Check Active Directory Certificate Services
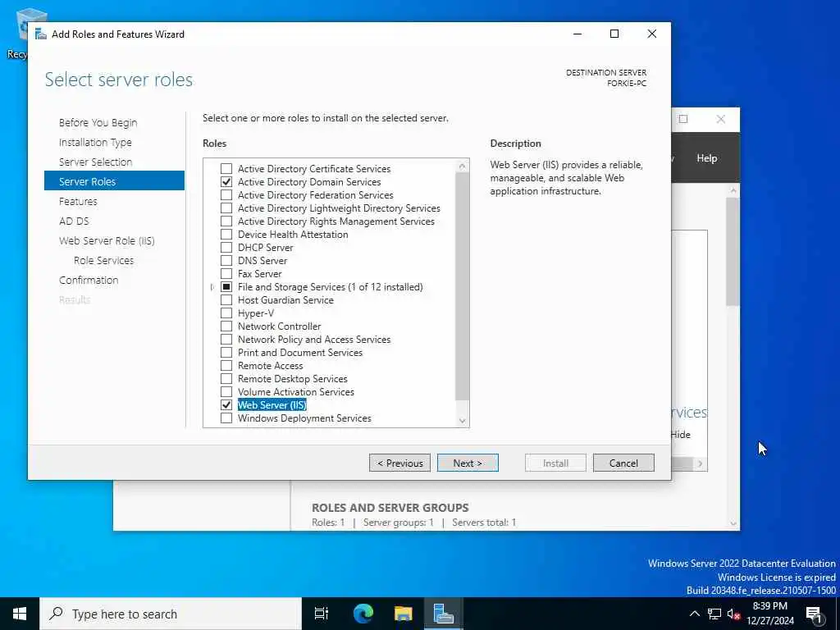This screenshot has width=840, height=630. [x=226, y=169]
